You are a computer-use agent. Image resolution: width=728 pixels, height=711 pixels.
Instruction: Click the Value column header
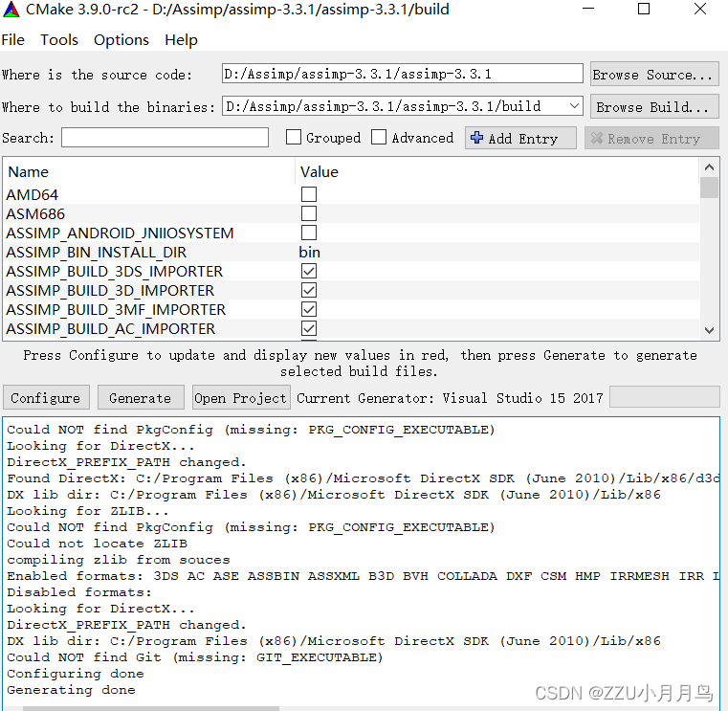click(320, 172)
